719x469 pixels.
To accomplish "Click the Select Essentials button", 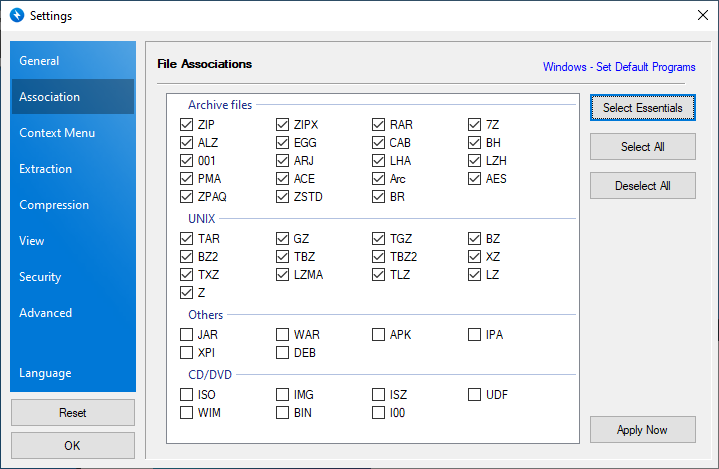I will point(642,108).
